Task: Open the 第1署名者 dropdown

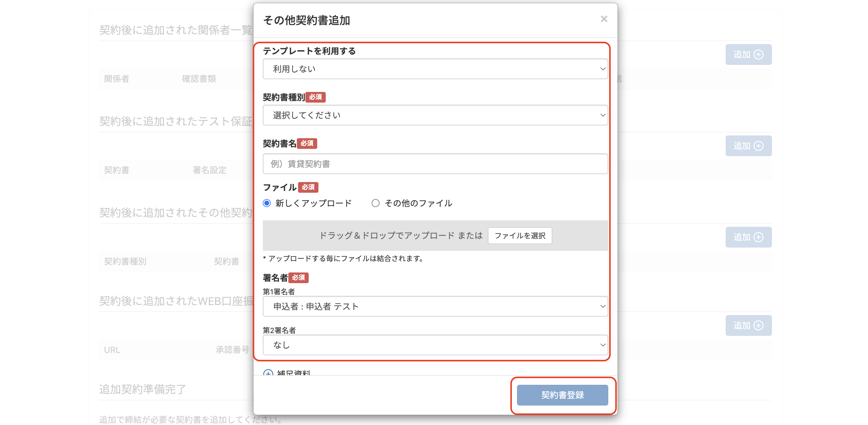Action: [435, 306]
